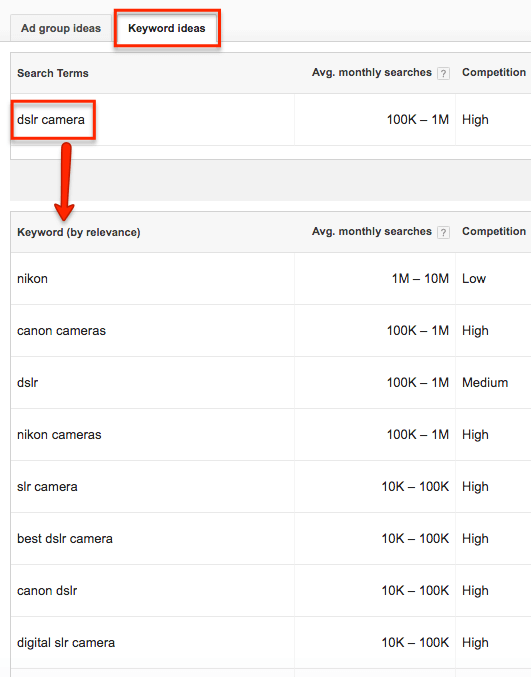This screenshot has height=677, width=531.
Task: Click 100K – 1M value in dslr camera row
Action: [x=417, y=120]
